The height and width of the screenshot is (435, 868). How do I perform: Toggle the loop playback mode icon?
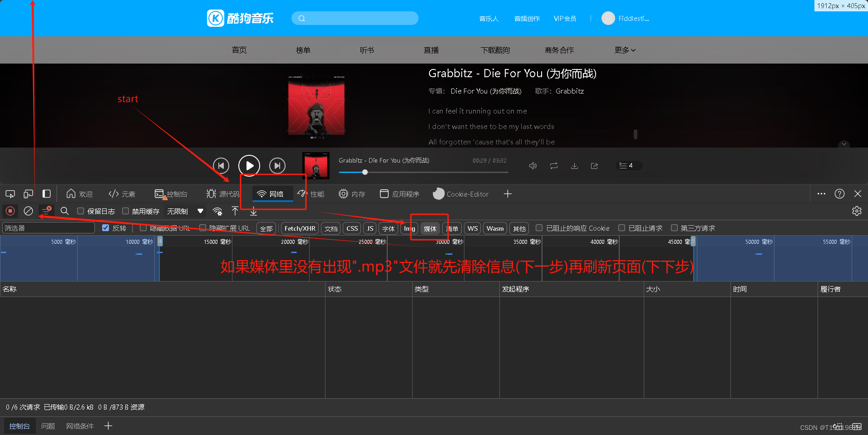point(554,166)
